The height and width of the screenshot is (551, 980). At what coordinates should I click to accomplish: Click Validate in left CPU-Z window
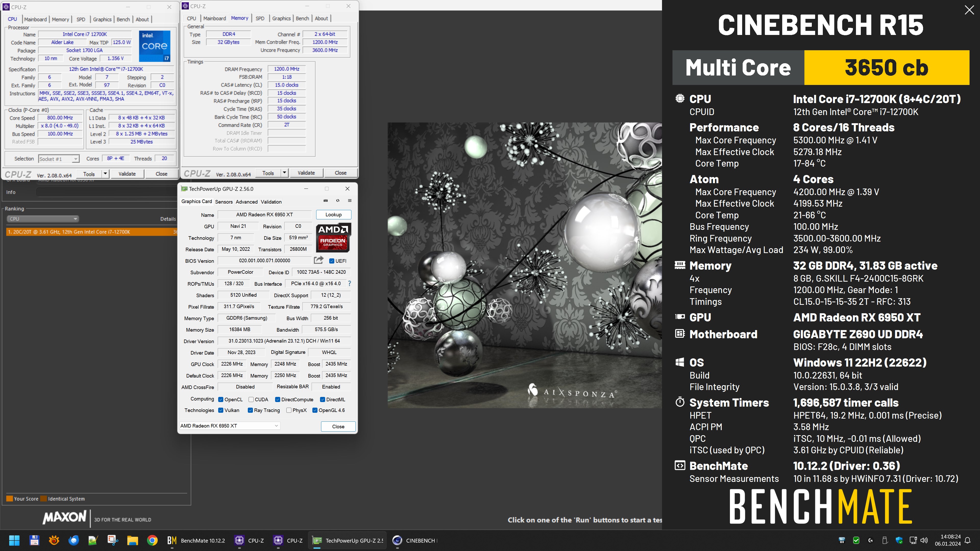(x=127, y=174)
